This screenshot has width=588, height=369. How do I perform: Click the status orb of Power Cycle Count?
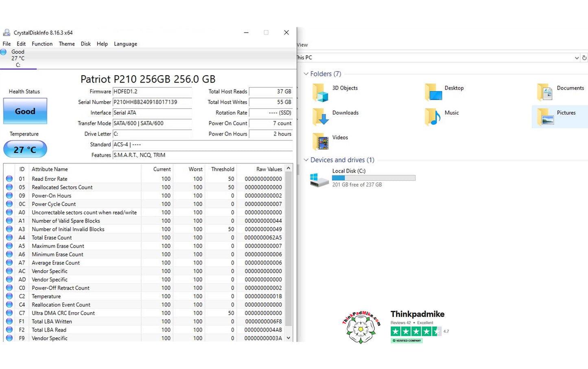(9, 204)
